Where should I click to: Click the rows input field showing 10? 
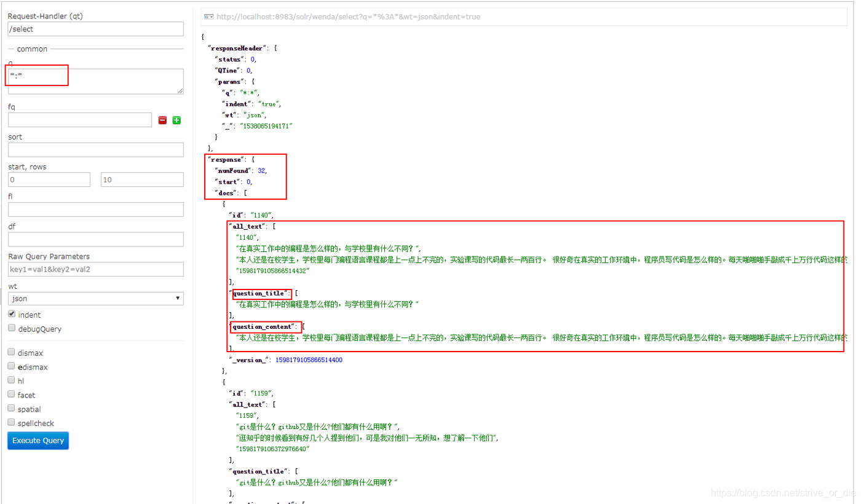(x=142, y=179)
